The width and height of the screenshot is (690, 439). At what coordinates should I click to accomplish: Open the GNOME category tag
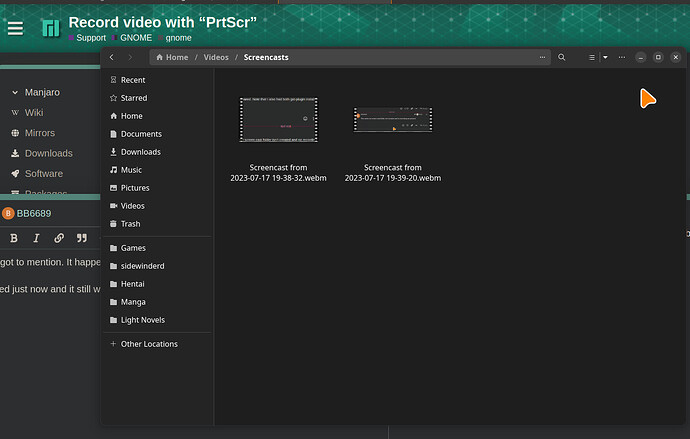132,38
